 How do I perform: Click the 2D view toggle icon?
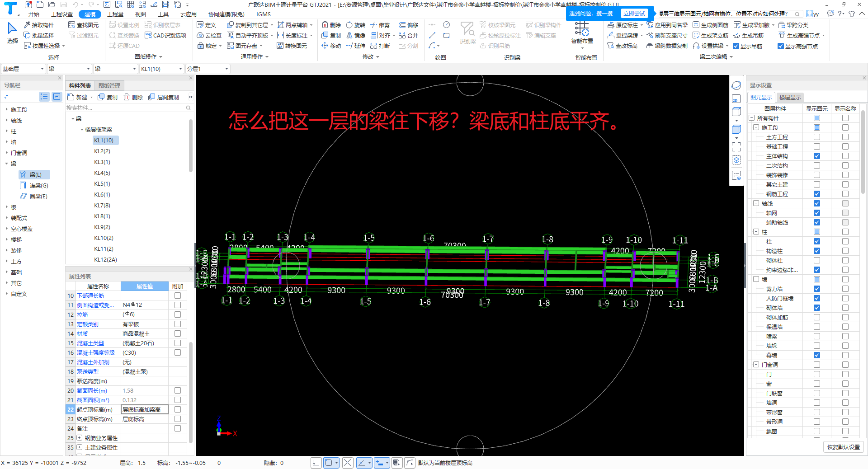coord(736,99)
